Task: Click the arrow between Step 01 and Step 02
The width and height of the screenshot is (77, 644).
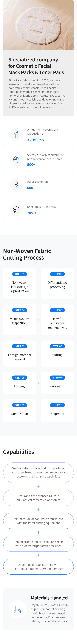Action: (38, 284)
